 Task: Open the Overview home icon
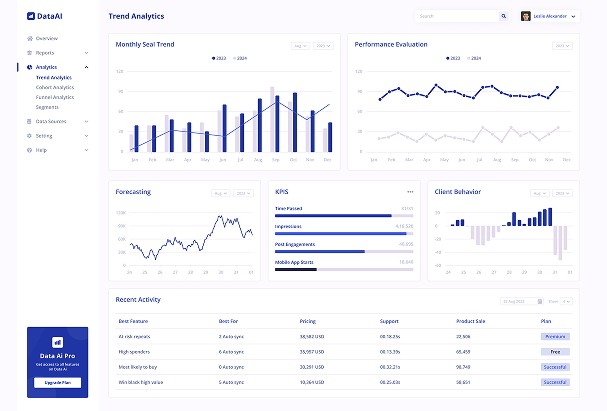coord(29,38)
